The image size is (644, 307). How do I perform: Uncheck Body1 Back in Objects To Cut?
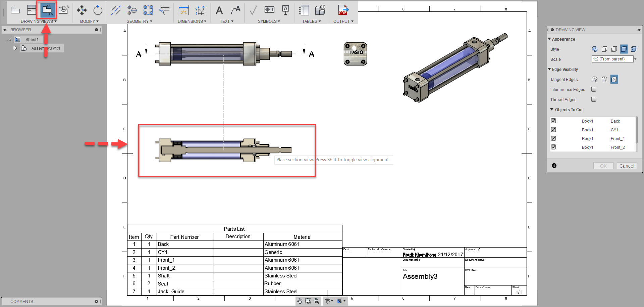tap(553, 121)
